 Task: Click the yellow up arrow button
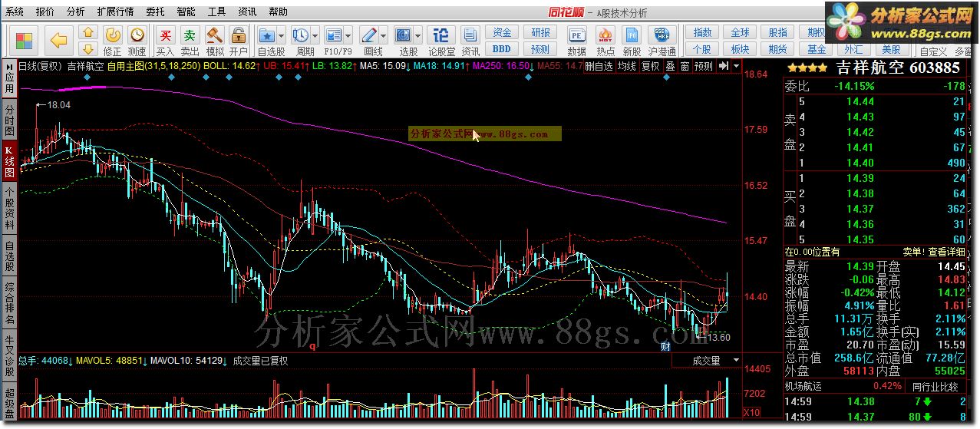[88, 33]
